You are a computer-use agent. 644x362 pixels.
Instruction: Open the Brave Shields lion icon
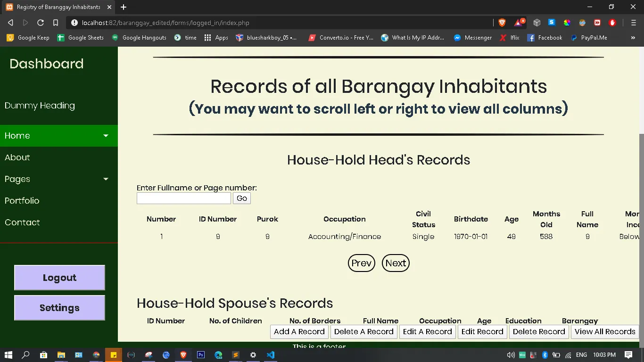[x=502, y=23]
